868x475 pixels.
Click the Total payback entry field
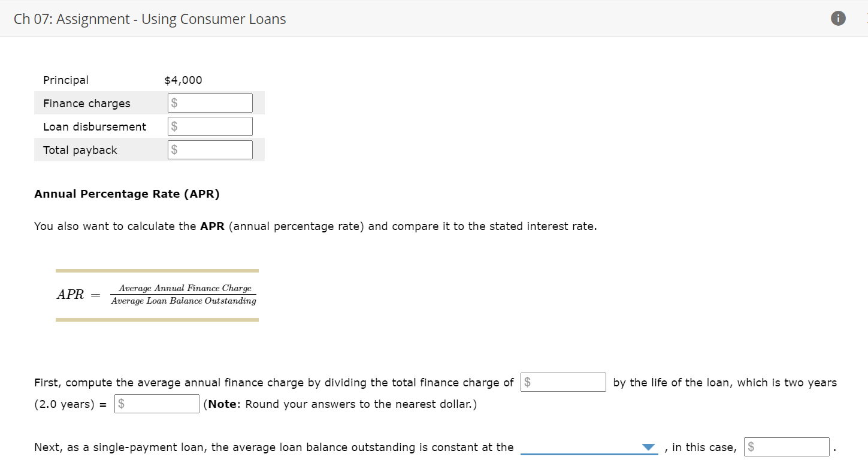point(210,149)
